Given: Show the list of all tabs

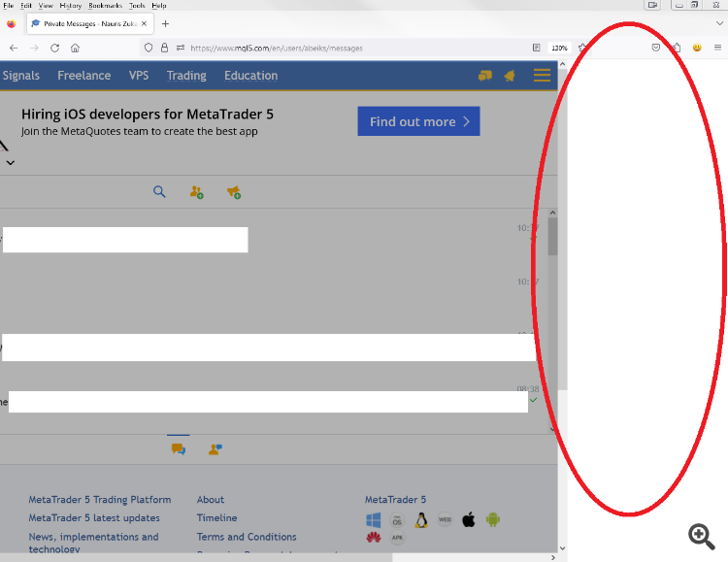Looking at the screenshot, I should click(x=719, y=23).
